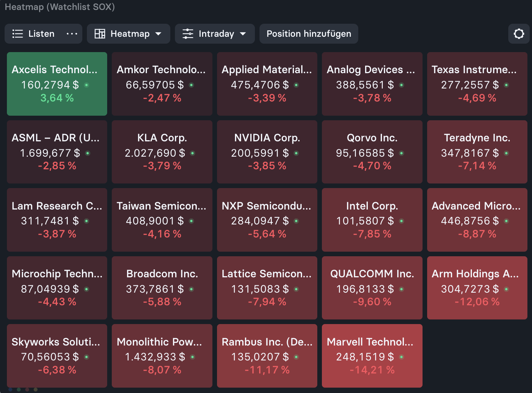Viewport: 532px width, 393px height.
Task: Click the 200,5991 $ price
Action: [260, 153]
